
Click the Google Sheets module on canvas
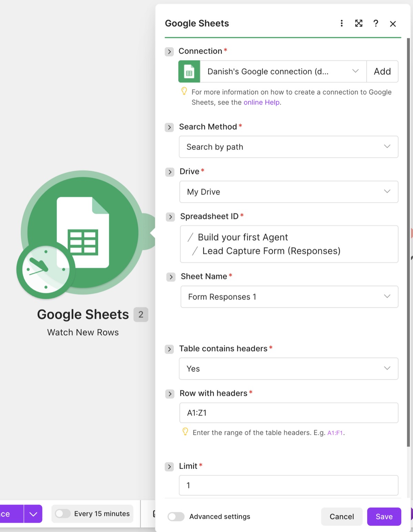point(83,232)
